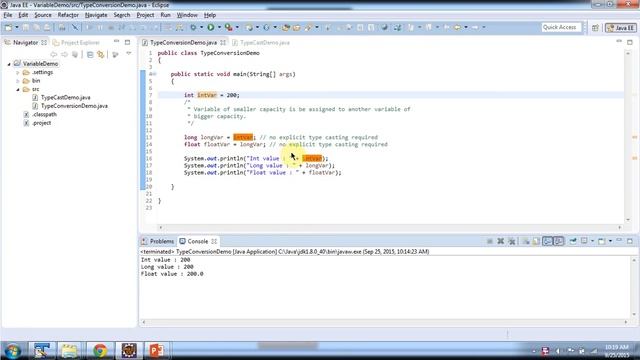The image size is (640, 360).
Task: Click the Back navigation arrow in main toolbar
Action: pos(458,27)
